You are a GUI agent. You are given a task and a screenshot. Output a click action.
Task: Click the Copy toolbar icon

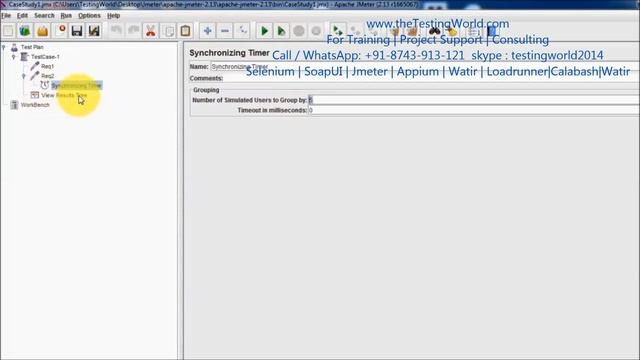point(168,31)
